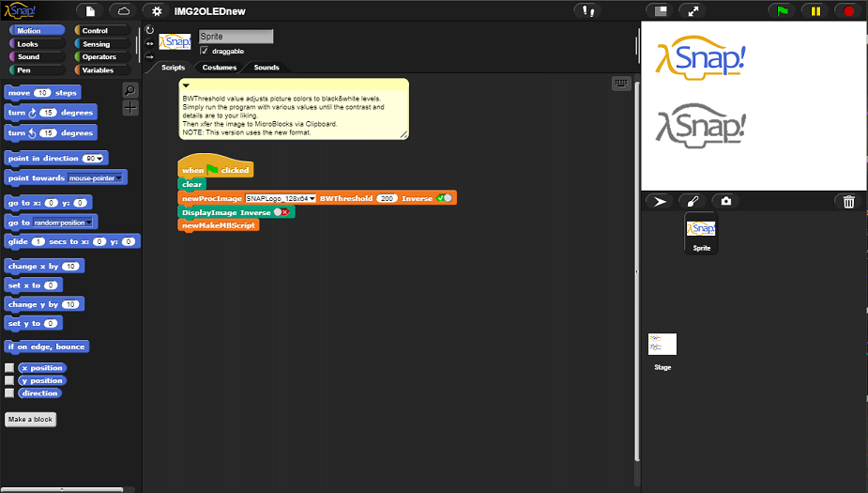
Task: Click the green flag to run
Action: point(783,11)
